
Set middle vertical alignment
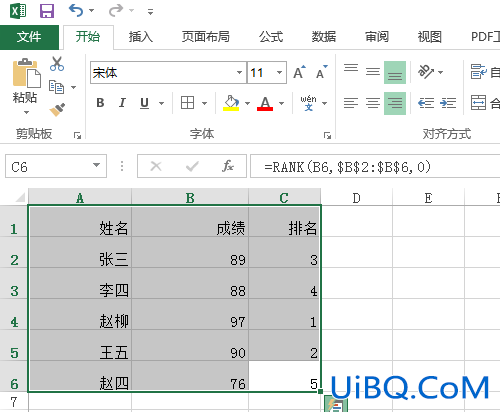point(373,72)
